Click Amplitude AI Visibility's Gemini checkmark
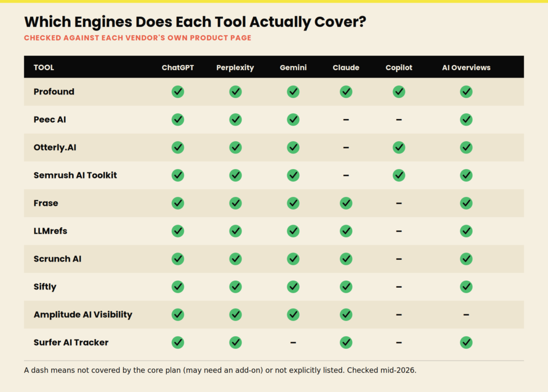The image size is (548, 392). [x=293, y=314]
